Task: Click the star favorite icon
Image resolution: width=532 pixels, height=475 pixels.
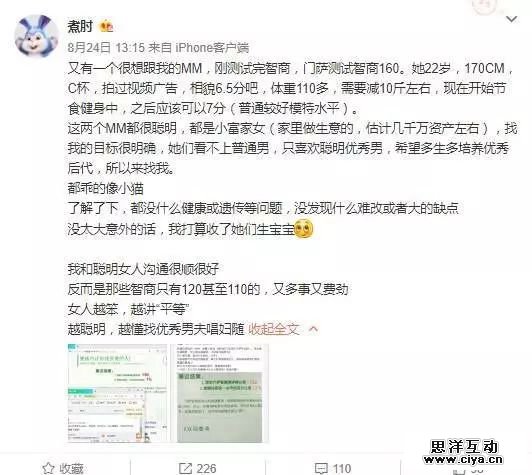Action: pos(49,469)
